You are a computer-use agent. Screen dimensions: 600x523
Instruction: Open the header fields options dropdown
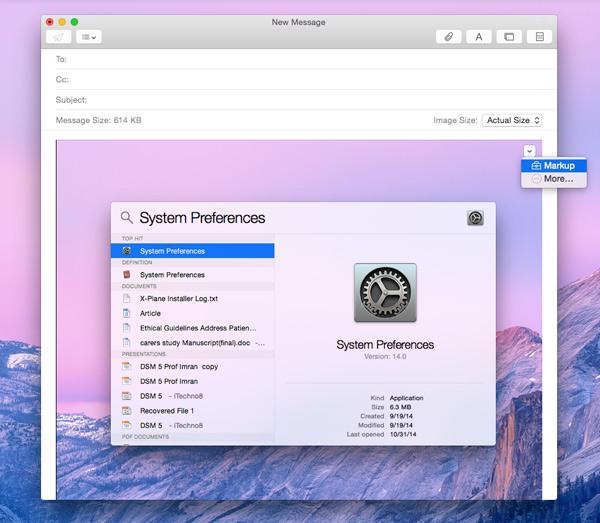(88, 37)
